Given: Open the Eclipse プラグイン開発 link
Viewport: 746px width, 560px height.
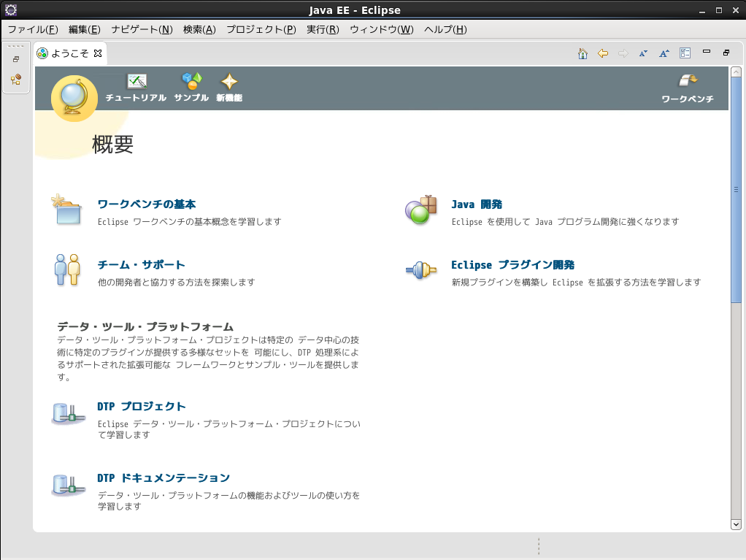Looking at the screenshot, I should (x=513, y=264).
